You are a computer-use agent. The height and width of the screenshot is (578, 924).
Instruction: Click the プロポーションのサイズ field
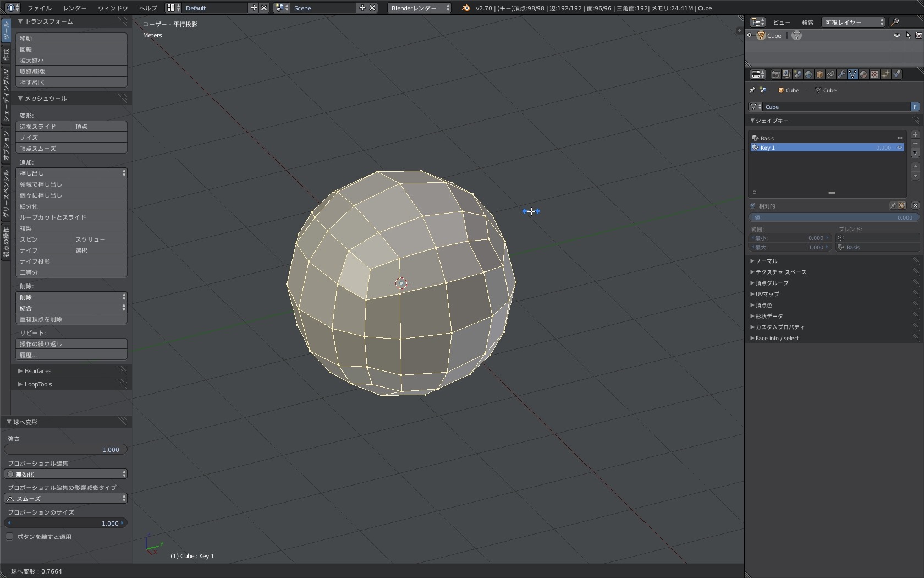point(66,523)
